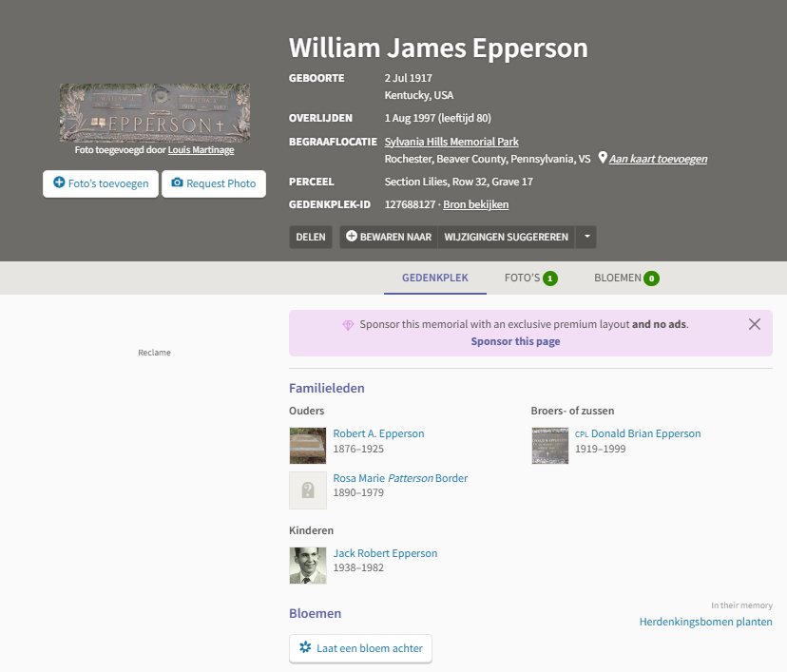Click the Request Photo camera button
The width and height of the screenshot is (787, 672).
[x=213, y=183]
